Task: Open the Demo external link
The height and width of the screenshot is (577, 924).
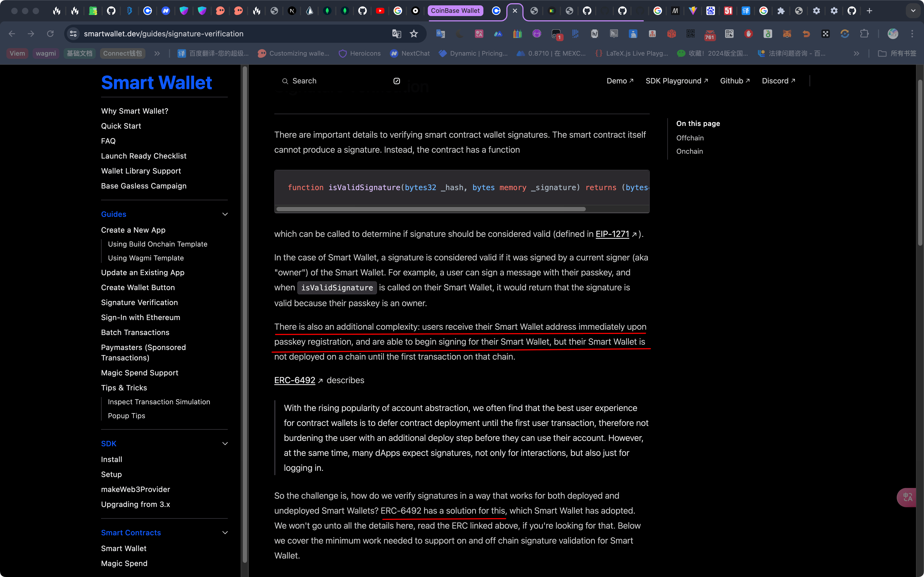Action: (x=620, y=81)
